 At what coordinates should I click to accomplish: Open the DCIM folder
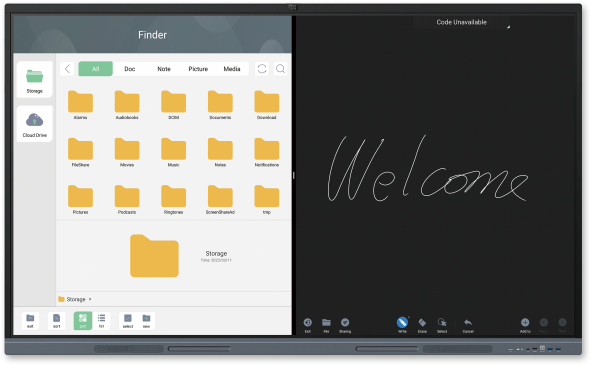pos(173,105)
